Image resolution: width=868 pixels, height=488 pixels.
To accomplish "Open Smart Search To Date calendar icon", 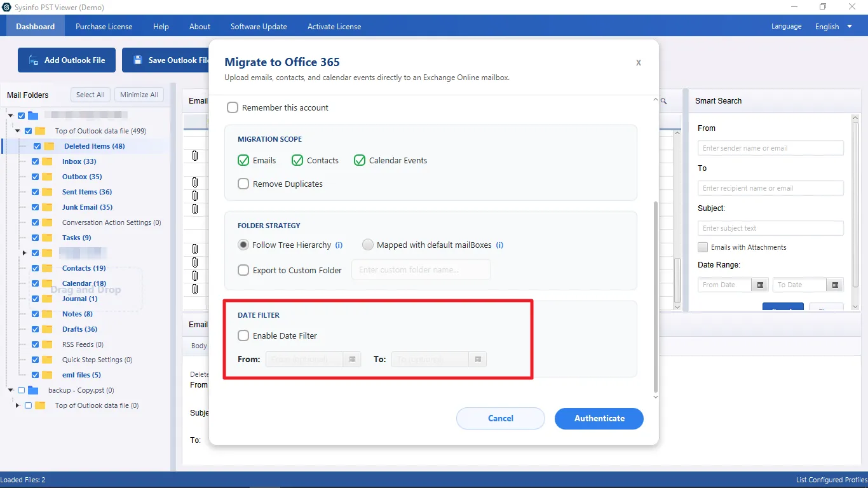I will pyautogui.click(x=835, y=285).
